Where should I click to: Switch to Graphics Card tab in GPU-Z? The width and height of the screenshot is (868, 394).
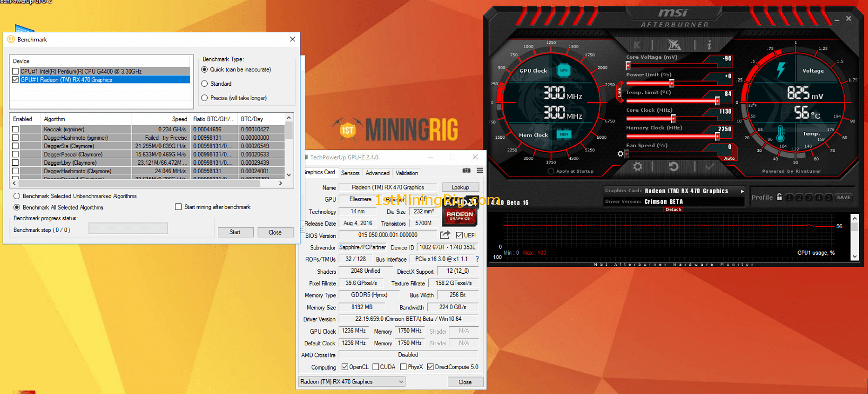tap(320, 172)
